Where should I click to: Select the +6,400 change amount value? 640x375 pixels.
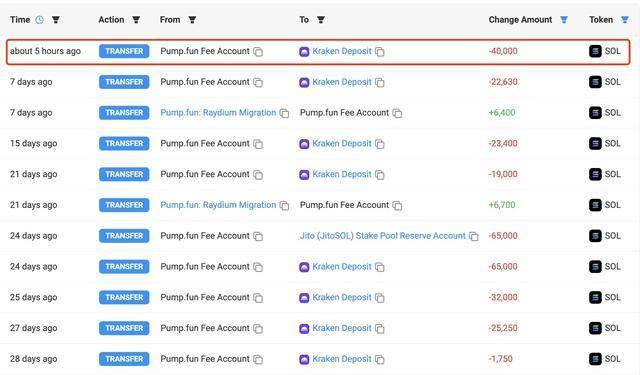tap(502, 113)
